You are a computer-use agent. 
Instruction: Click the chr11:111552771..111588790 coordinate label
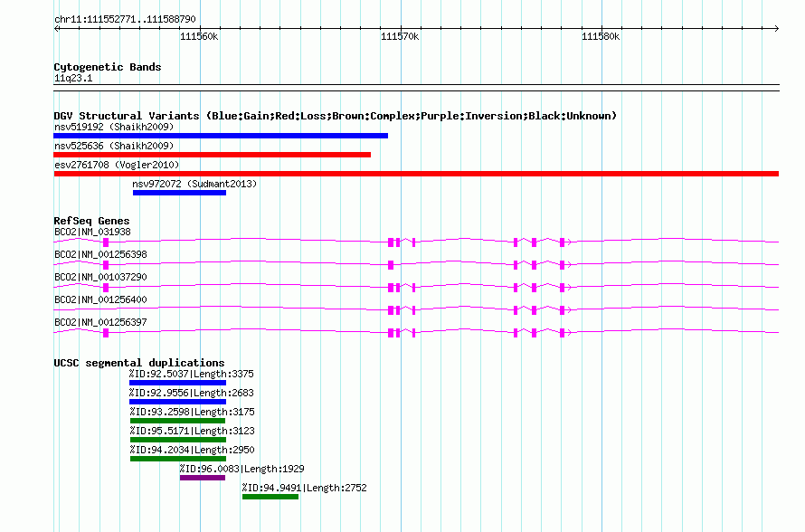(x=125, y=19)
